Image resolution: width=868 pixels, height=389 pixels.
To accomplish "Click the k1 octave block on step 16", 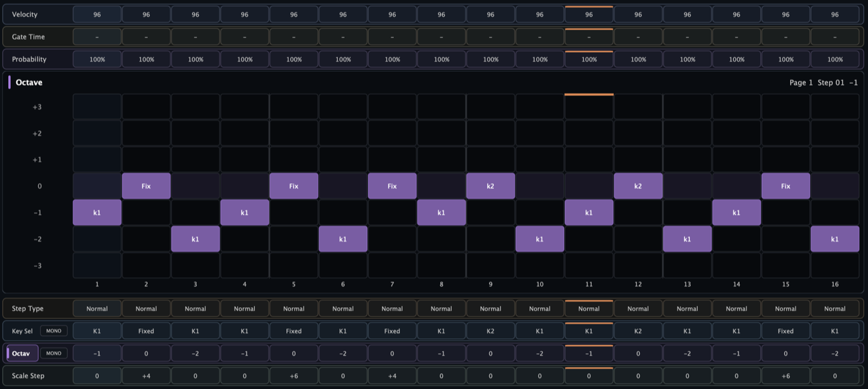I will click(835, 239).
